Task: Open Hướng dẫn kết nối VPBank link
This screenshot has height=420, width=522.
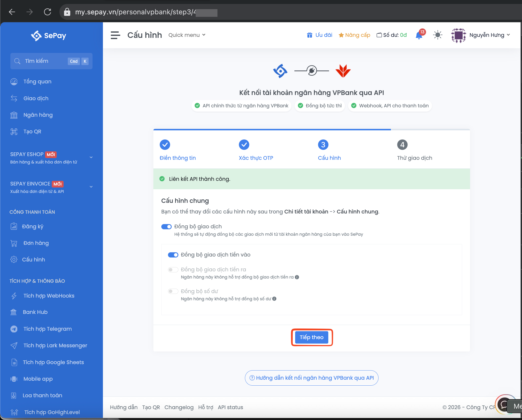Action: click(x=311, y=378)
